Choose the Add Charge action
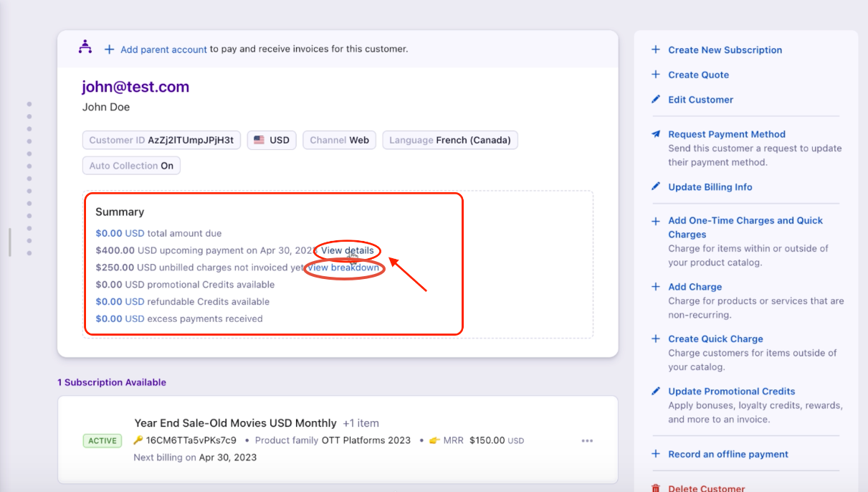Screen dimensions: 868x492 tap(695, 287)
